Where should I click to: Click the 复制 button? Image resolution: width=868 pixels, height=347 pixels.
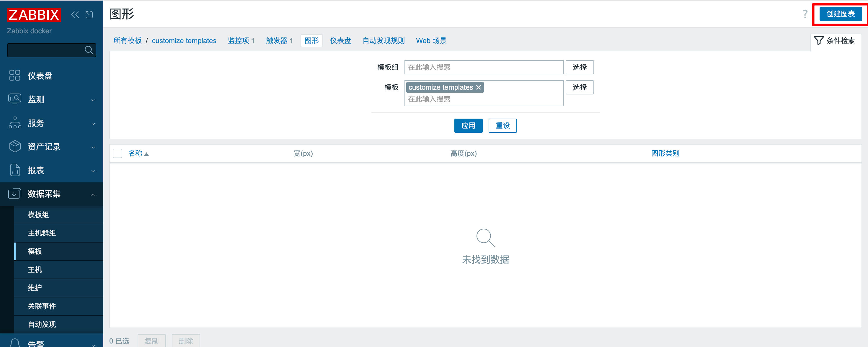click(x=152, y=341)
